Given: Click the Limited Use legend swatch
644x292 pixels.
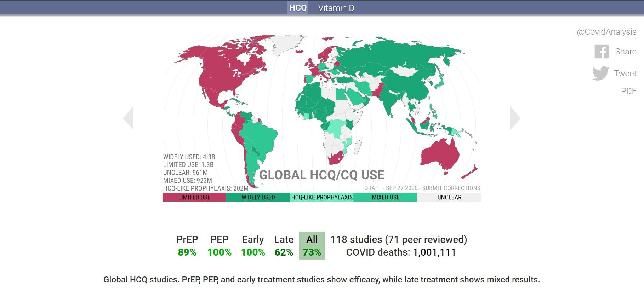Looking at the screenshot, I should click(194, 197).
